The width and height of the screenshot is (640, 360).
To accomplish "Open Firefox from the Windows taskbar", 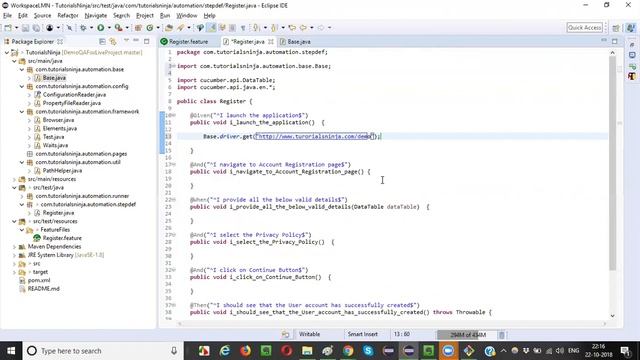I will (245, 351).
